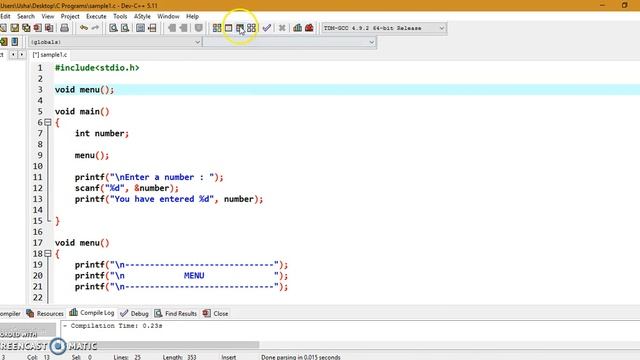Click the 'You have entered %d' printf line
640x360 pixels.
pos(169,199)
